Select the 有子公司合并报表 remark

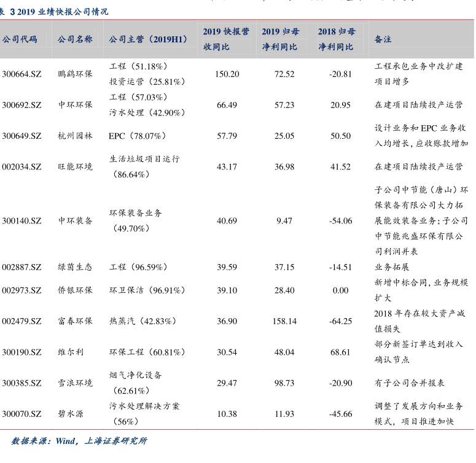pyautogui.click(x=409, y=383)
